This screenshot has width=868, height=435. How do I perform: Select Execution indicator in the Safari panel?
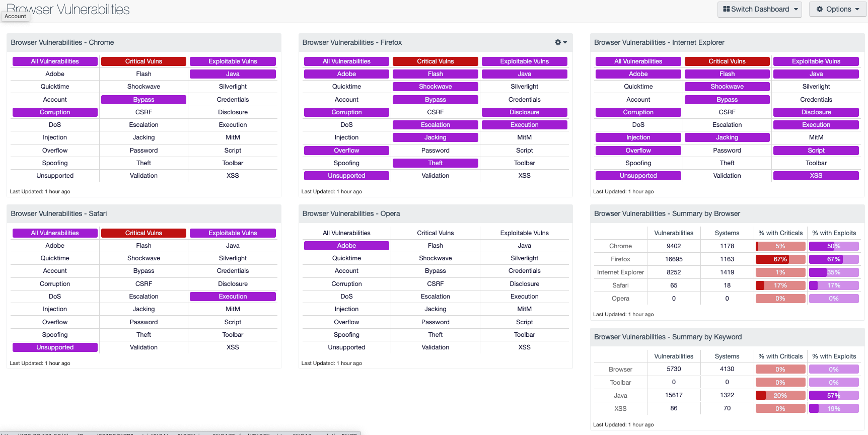(233, 297)
